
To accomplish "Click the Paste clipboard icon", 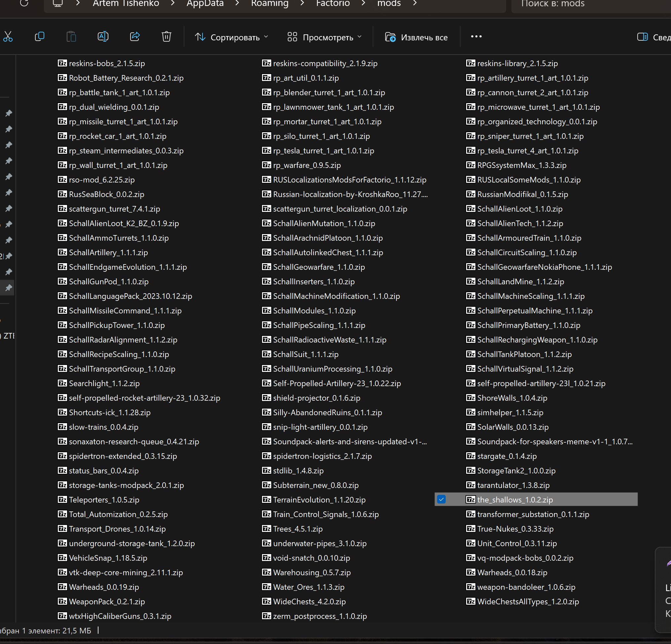I will point(71,37).
